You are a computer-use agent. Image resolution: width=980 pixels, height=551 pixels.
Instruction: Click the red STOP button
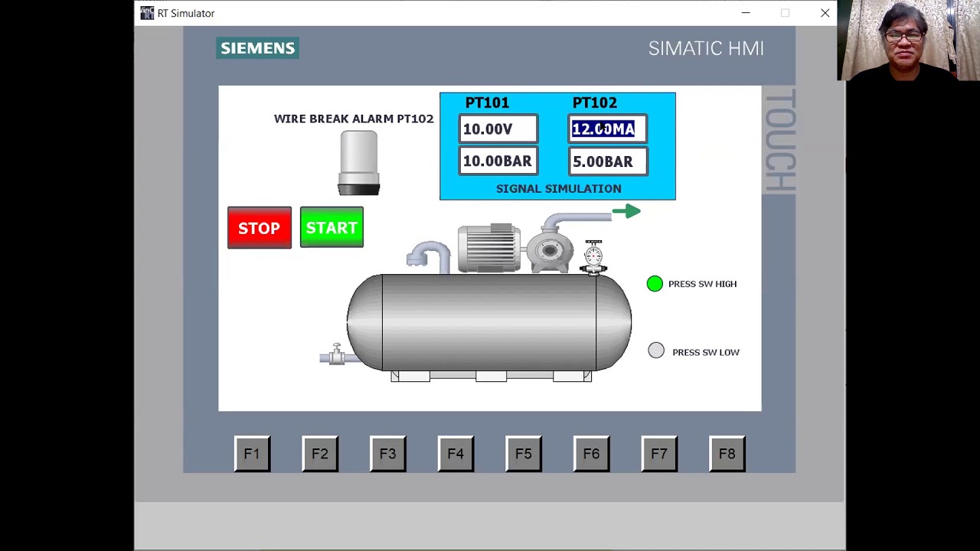pos(259,227)
